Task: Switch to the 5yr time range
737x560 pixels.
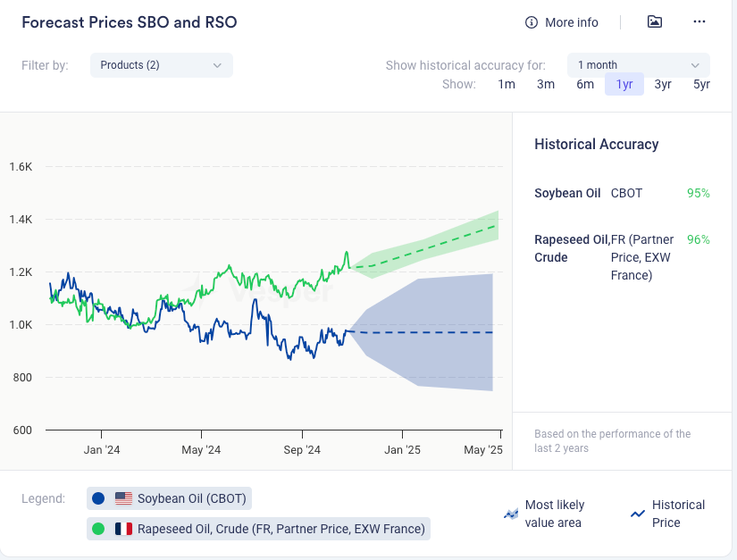Action: click(x=701, y=84)
